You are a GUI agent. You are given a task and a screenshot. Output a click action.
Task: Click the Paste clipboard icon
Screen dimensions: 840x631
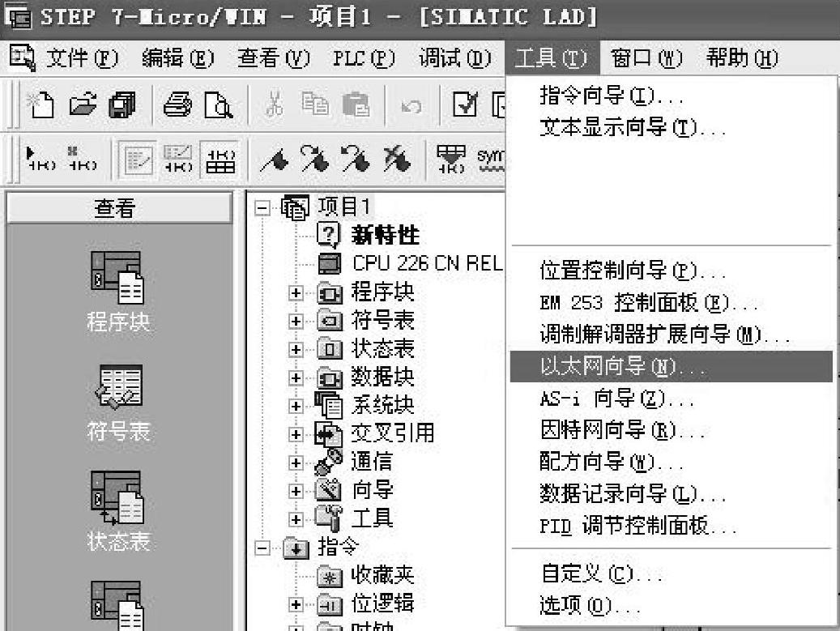pyautogui.click(x=356, y=104)
